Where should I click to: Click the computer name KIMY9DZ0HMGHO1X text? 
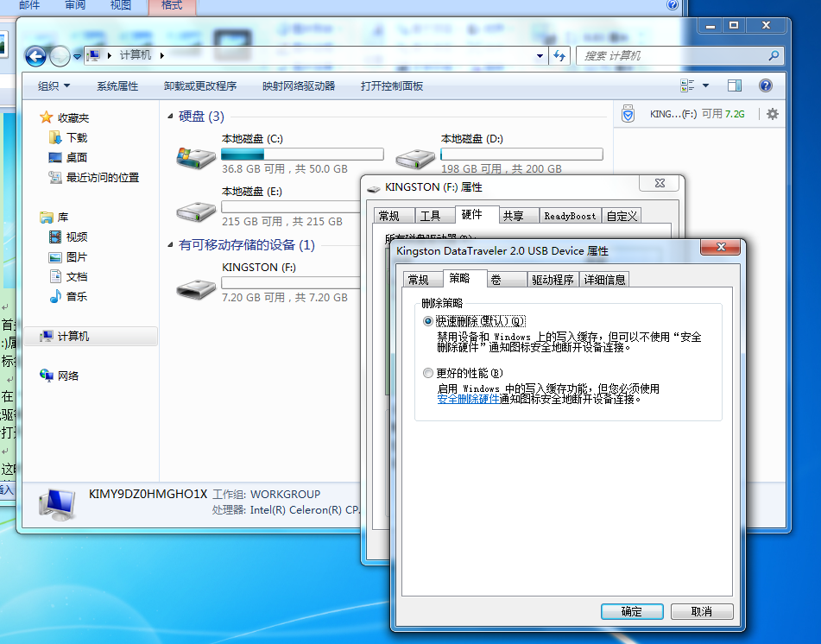[x=148, y=494]
